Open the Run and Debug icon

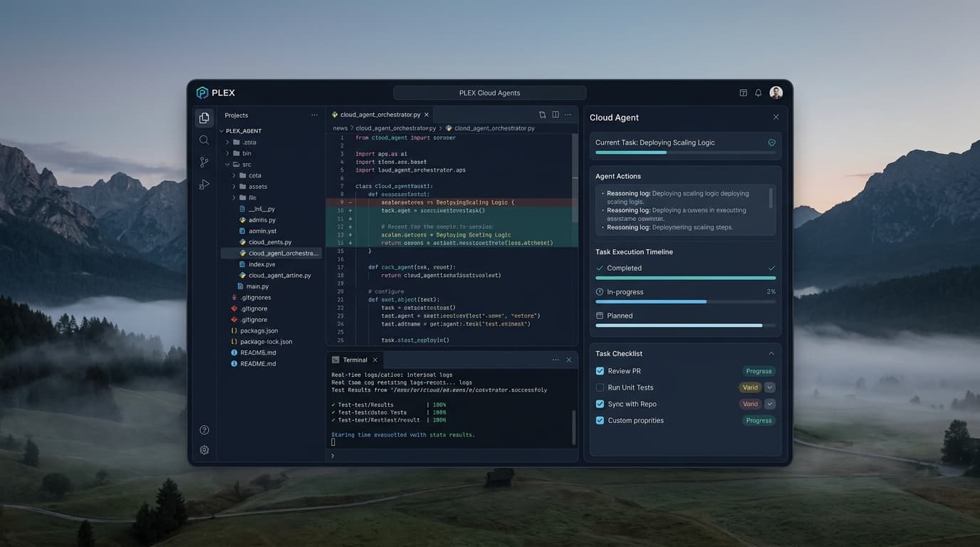(204, 184)
